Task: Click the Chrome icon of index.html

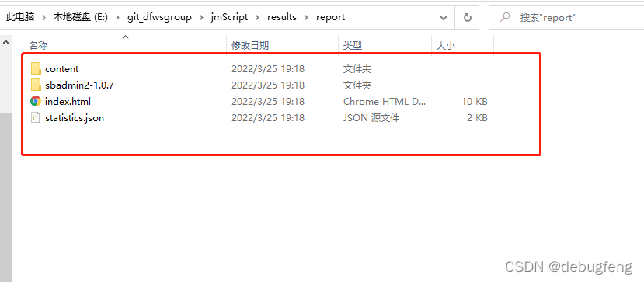Action: pyautogui.click(x=36, y=102)
